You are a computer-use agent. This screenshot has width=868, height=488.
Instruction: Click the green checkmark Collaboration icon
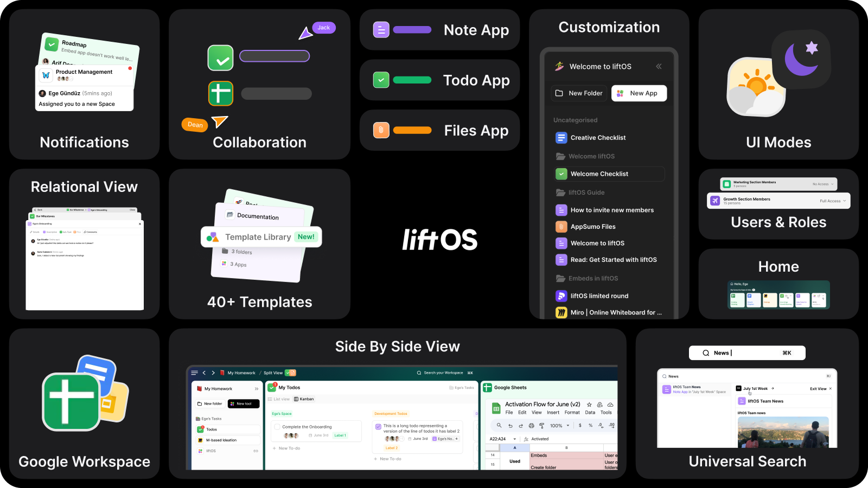click(220, 58)
